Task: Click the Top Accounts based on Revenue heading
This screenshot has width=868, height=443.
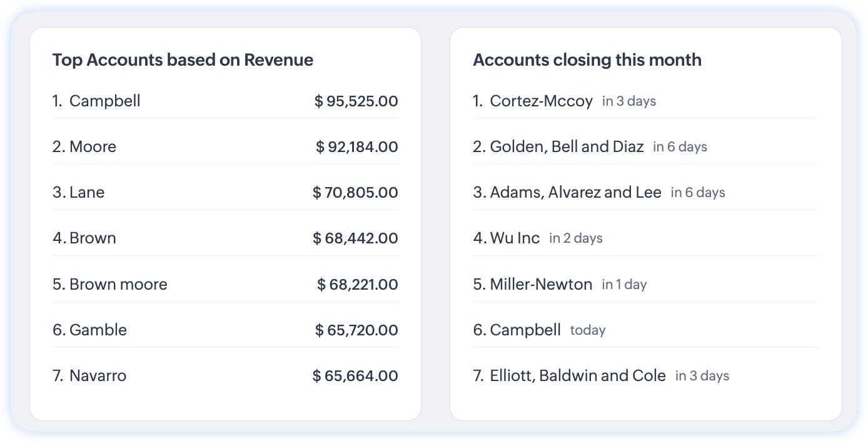Action: [183, 60]
